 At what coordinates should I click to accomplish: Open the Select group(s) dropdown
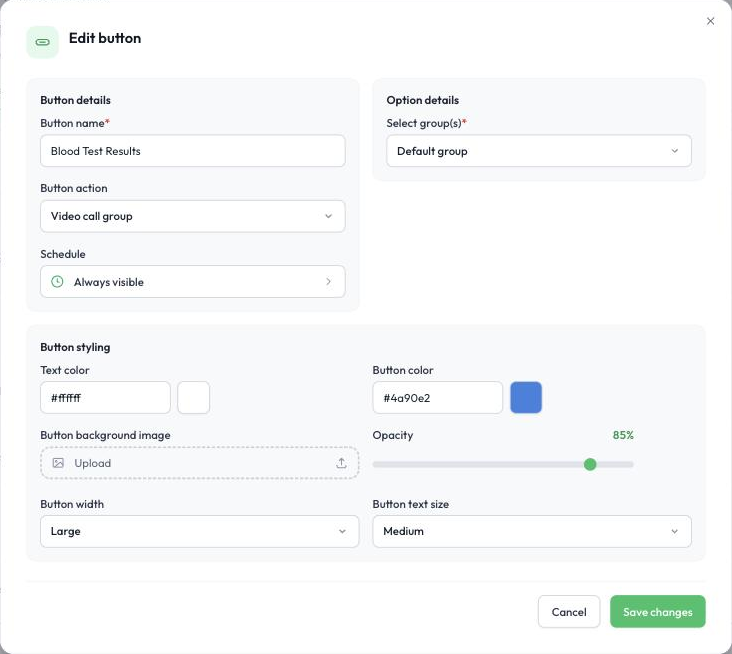[539, 151]
